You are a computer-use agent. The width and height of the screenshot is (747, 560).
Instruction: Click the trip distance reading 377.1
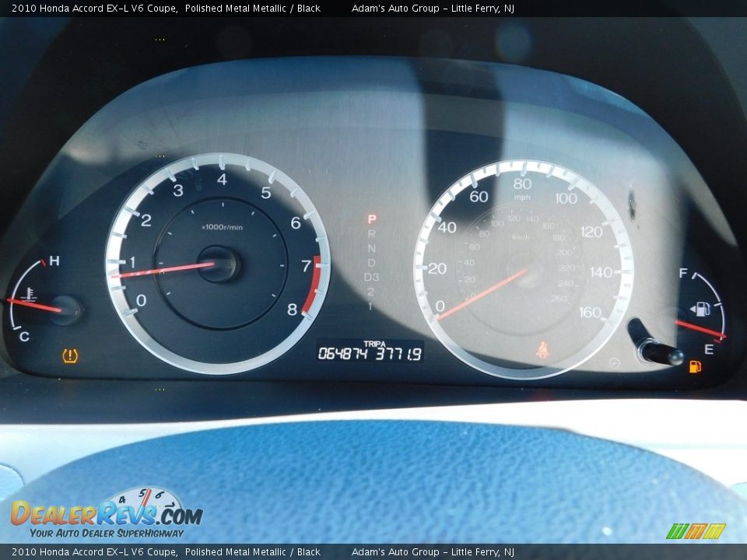pyautogui.click(x=398, y=354)
